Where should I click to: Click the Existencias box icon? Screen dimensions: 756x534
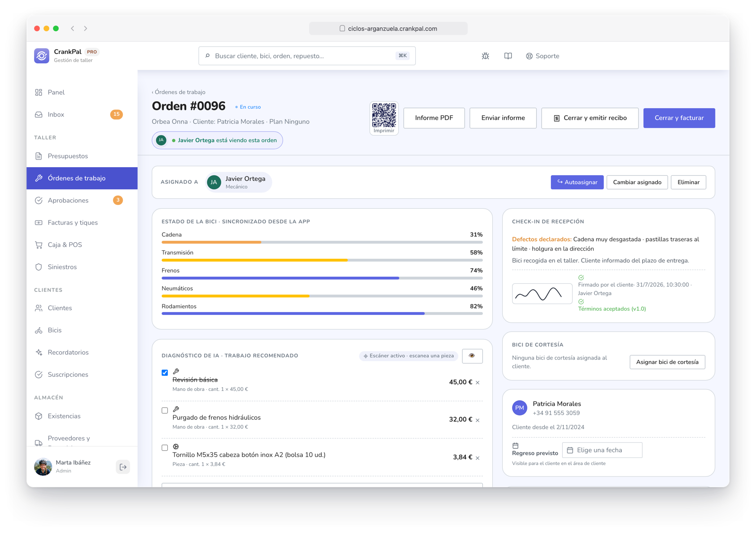point(39,416)
